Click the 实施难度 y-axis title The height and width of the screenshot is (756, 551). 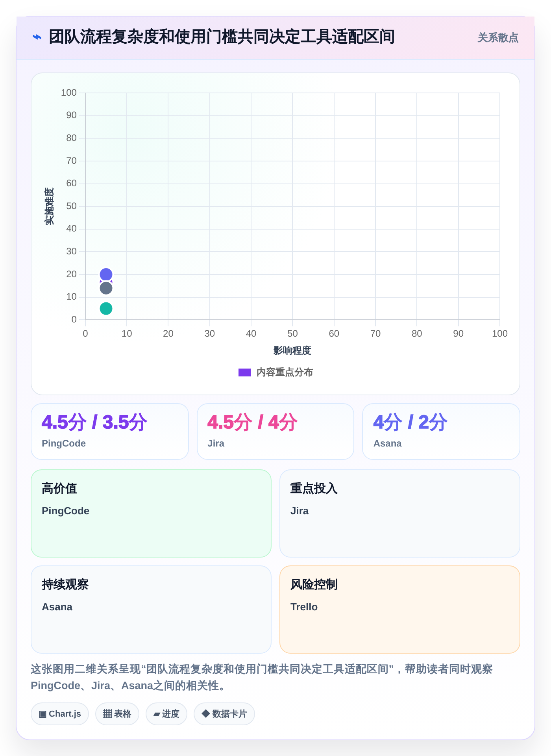49,206
